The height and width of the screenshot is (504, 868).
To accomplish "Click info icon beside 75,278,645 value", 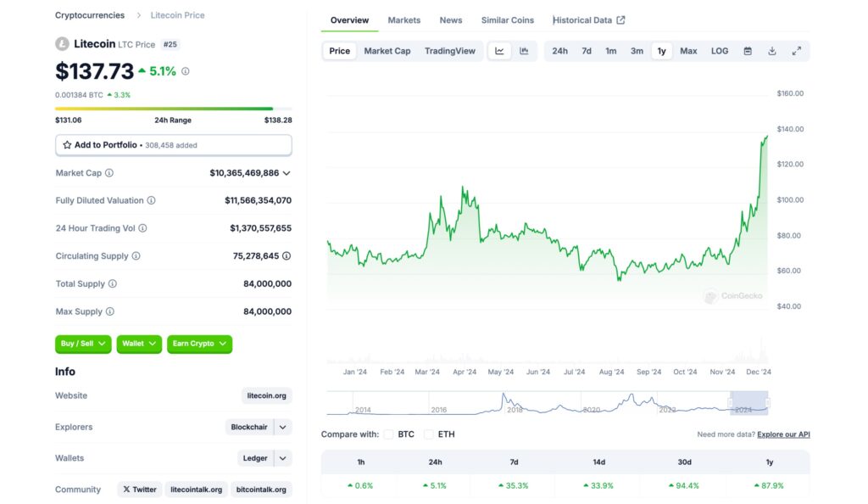I will point(287,256).
